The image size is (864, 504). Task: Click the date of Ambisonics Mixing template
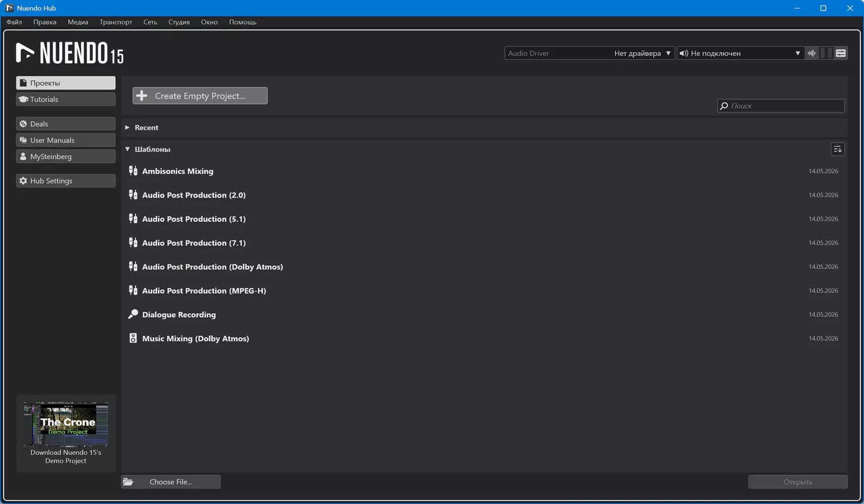[x=823, y=171]
